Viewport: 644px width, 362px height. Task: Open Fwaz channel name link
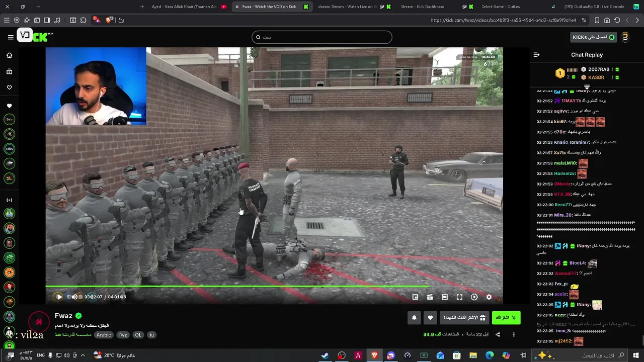(x=63, y=316)
